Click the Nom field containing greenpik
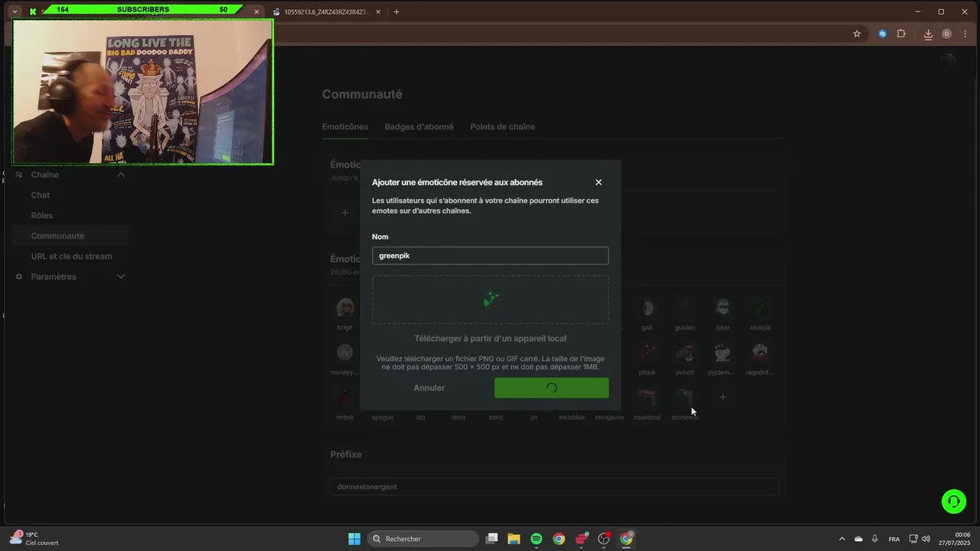The image size is (980, 551). coord(490,256)
